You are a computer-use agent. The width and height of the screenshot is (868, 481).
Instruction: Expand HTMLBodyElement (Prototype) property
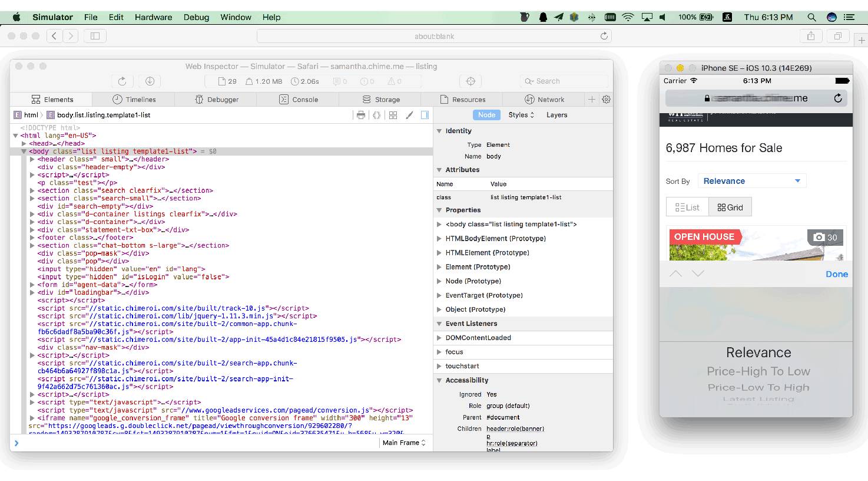(439, 239)
